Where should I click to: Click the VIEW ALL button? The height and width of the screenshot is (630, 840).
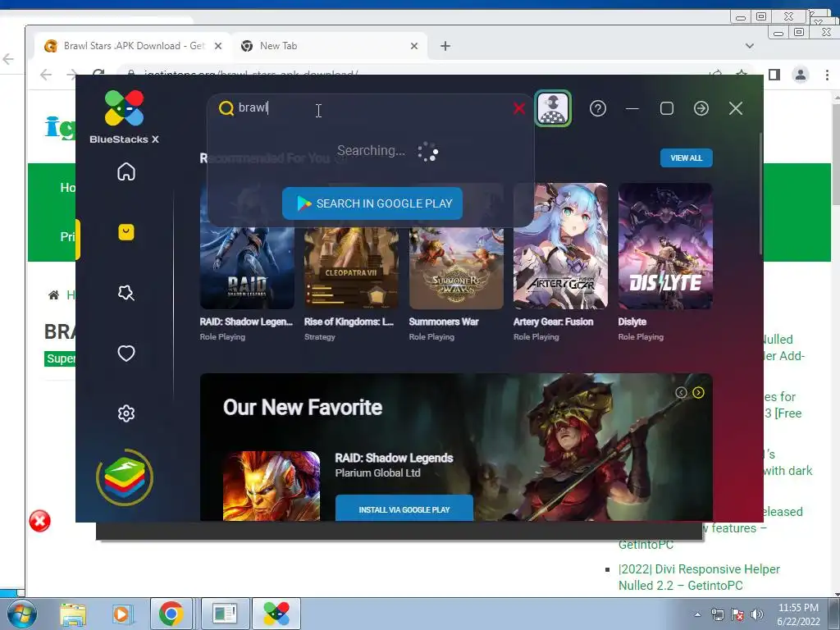coord(686,157)
